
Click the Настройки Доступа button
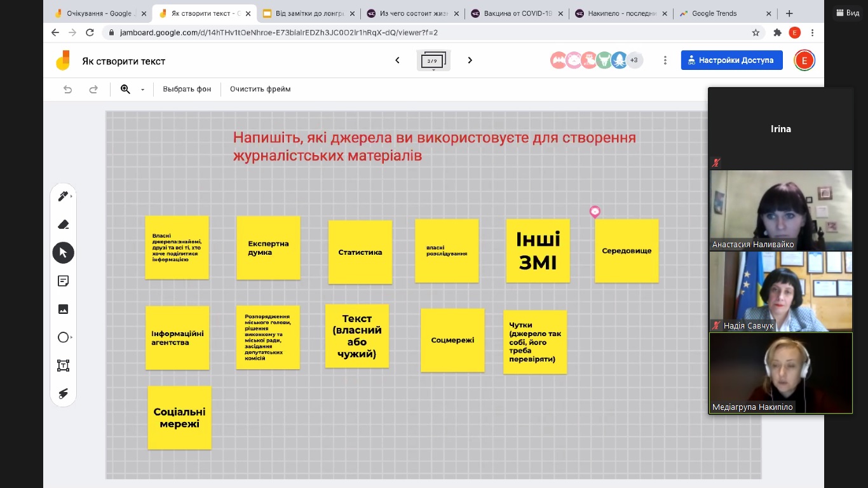pos(731,60)
